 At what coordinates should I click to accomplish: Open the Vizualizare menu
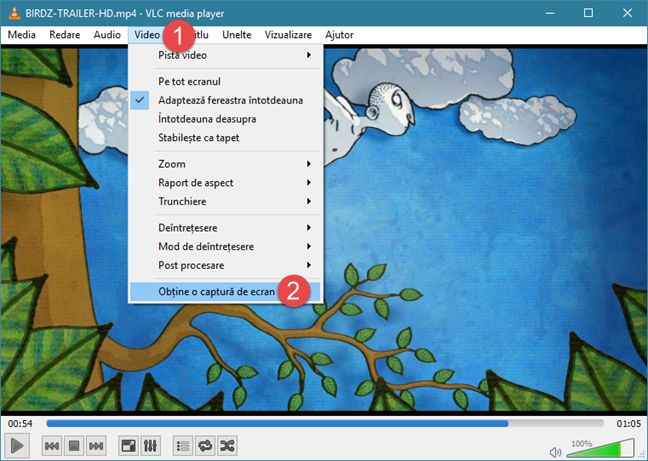(x=288, y=35)
